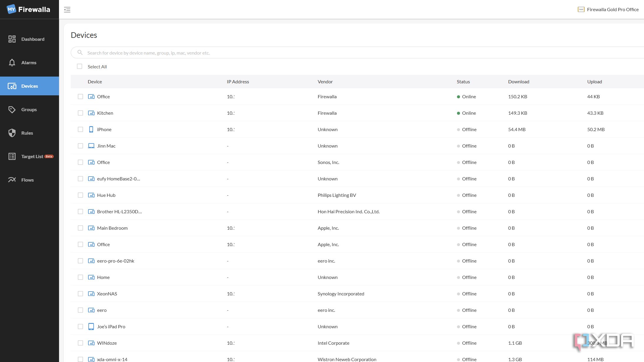Open the eufy HomeBase2 device entry
The width and height of the screenshot is (644, 362).
pos(119,179)
